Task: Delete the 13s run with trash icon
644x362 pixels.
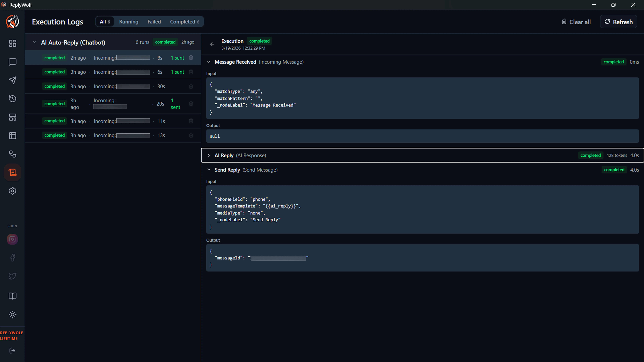Action: (x=191, y=135)
